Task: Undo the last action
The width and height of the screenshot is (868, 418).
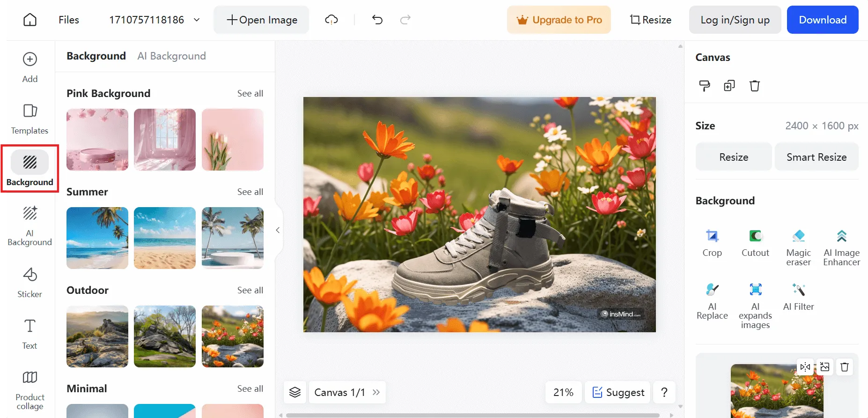Action: pyautogui.click(x=377, y=20)
